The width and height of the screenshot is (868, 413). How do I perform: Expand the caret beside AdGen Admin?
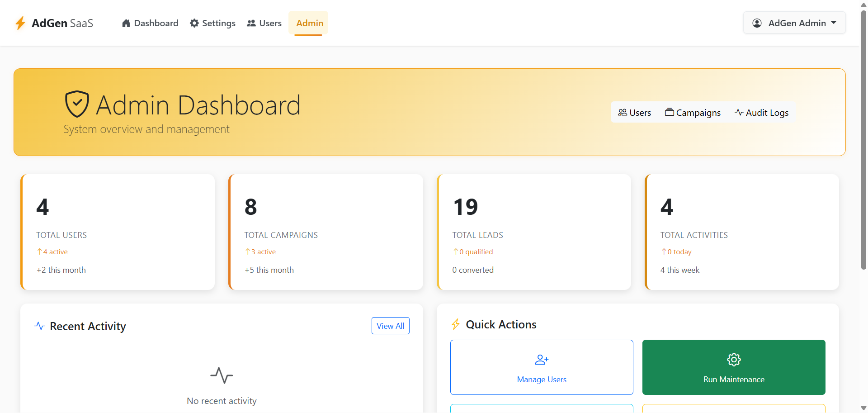pyautogui.click(x=834, y=23)
